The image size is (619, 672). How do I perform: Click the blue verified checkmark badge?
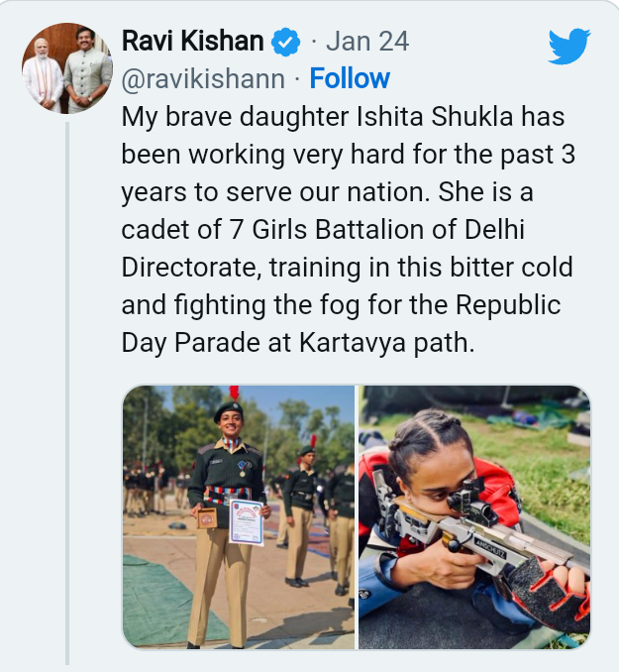(x=285, y=42)
